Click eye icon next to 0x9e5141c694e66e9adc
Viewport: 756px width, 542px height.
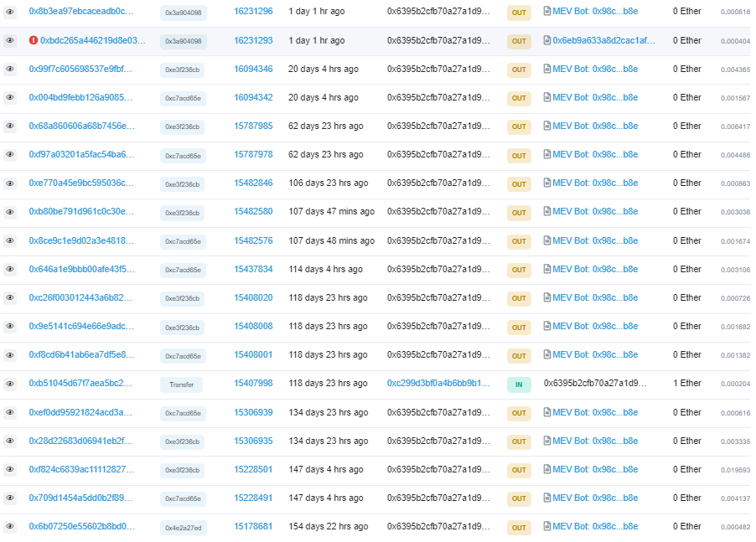(x=10, y=326)
